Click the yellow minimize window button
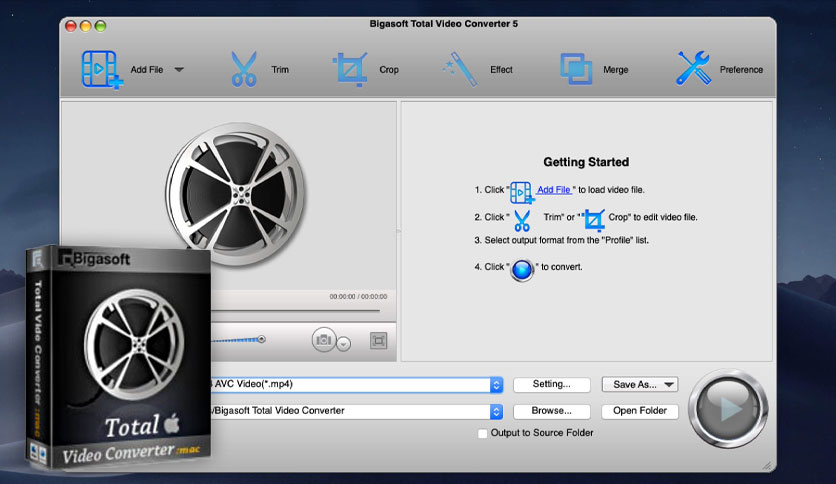Screen dimensions: 836x484 (85, 26)
